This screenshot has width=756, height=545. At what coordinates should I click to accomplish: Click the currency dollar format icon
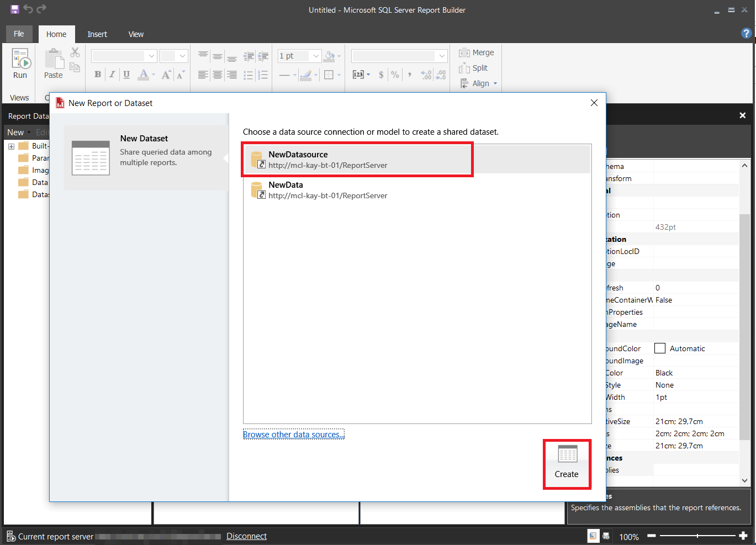click(381, 75)
